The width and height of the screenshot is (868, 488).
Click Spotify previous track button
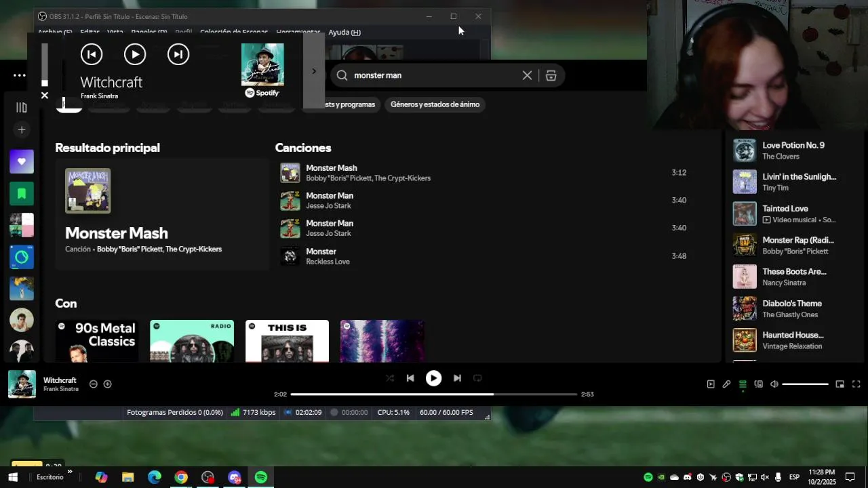[410, 378]
